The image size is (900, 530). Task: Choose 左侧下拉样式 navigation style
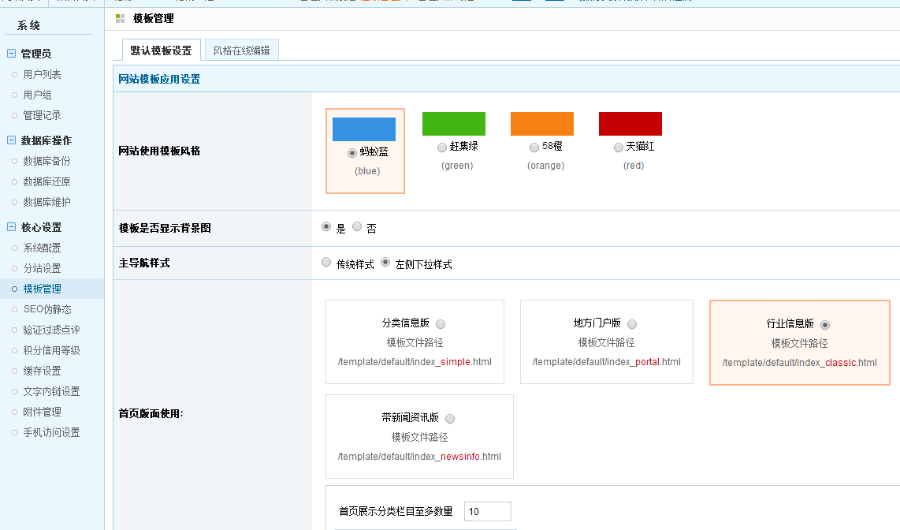click(385, 262)
